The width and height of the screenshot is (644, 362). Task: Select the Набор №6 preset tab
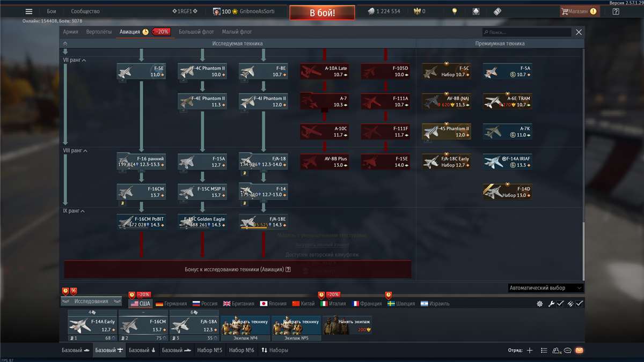pos(241,350)
